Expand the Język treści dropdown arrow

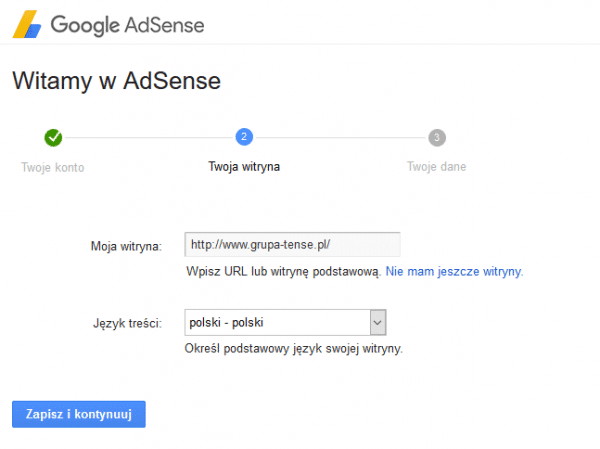(378, 322)
